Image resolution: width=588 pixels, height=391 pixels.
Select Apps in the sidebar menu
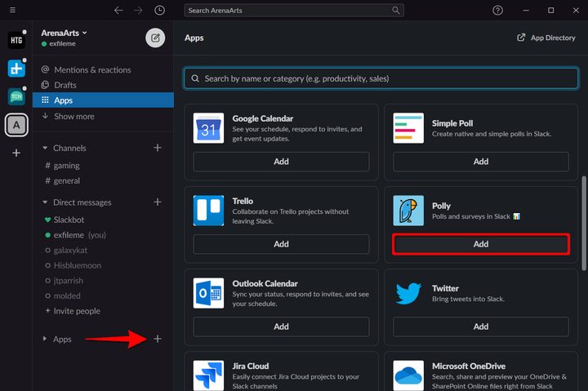pyautogui.click(x=103, y=100)
